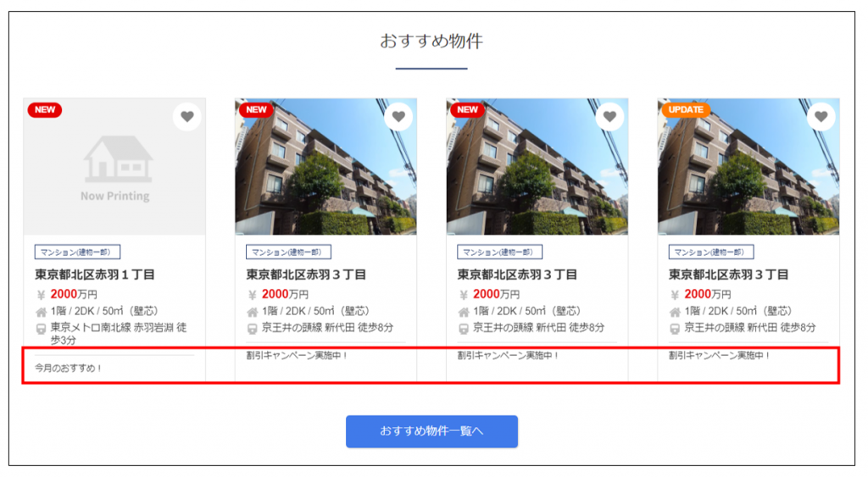The height and width of the screenshot is (477, 868).
Task: Click 今月のおすすめ！ comment text
Action: coord(69,368)
